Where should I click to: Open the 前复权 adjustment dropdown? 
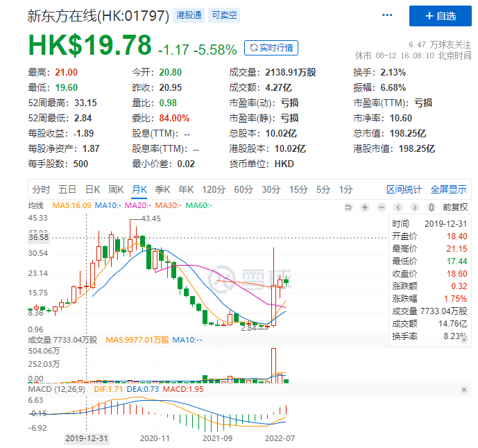[x=454, y=206]
